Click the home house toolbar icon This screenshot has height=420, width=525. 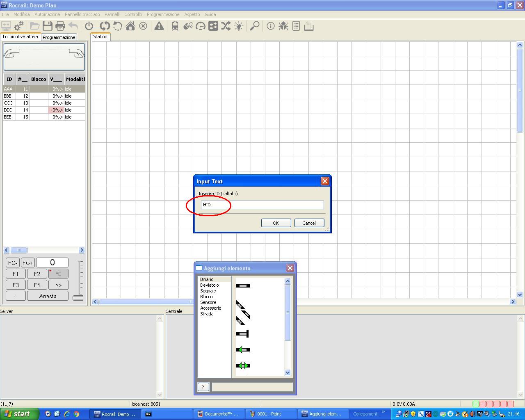point(130,26)
